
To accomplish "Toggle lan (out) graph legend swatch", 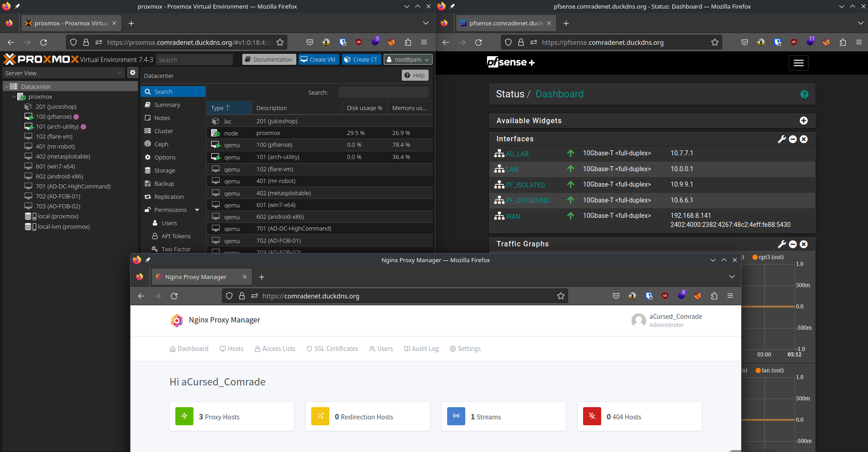I will coord(758,370).
